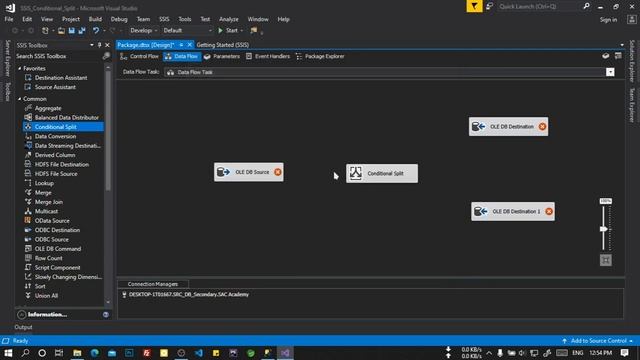This screenshot has width=640, height=360.
Task: Select Lookup transformation in toolbox
Action: pyautogui.click(x=44, y=183)
